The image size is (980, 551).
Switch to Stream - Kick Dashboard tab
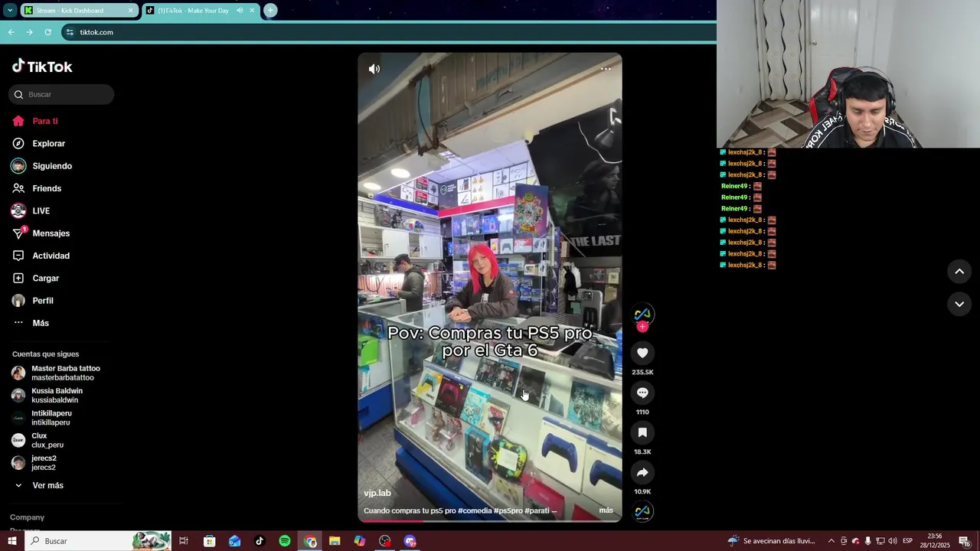tap(79, 11)
